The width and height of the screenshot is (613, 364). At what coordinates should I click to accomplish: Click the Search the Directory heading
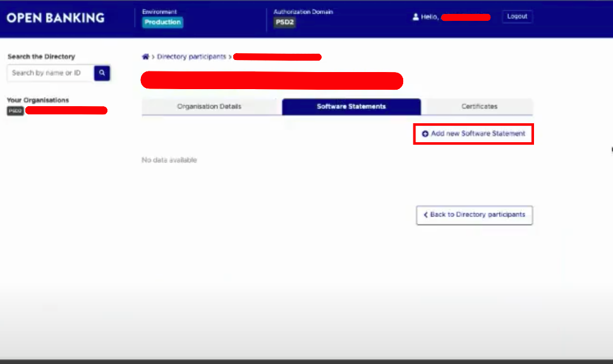coord(42,56)
